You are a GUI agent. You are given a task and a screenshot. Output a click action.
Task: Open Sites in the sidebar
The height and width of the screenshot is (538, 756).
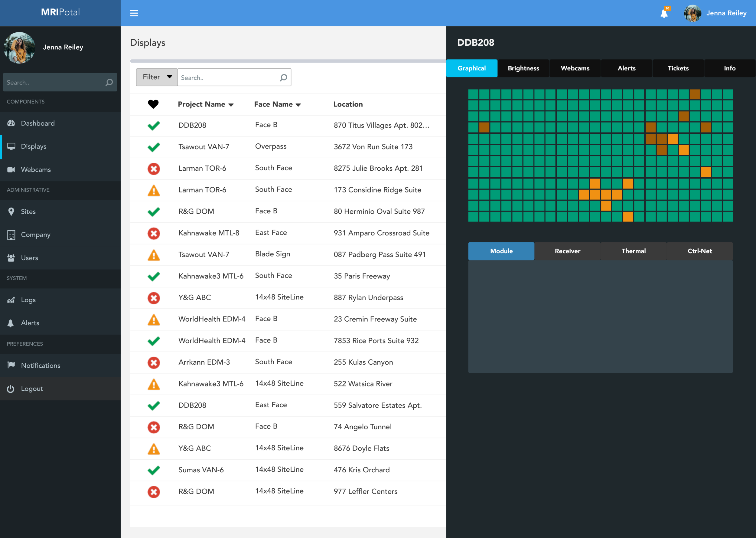coord(28,211)
